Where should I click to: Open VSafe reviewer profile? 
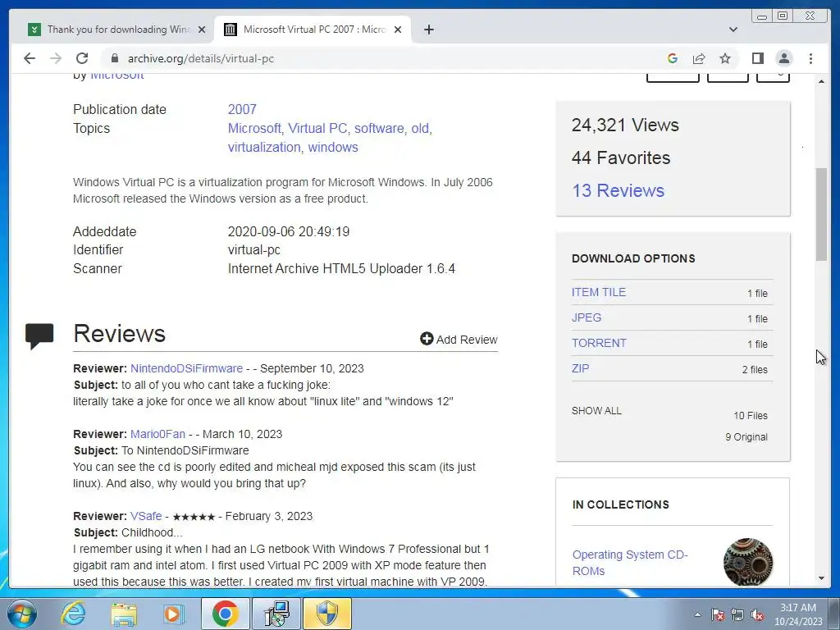tap(146, 516)
